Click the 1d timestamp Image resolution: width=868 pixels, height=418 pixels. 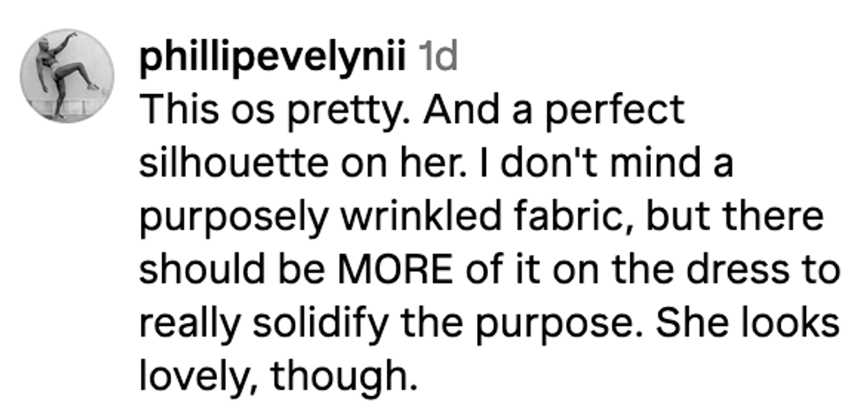click(x=435, y=58)
